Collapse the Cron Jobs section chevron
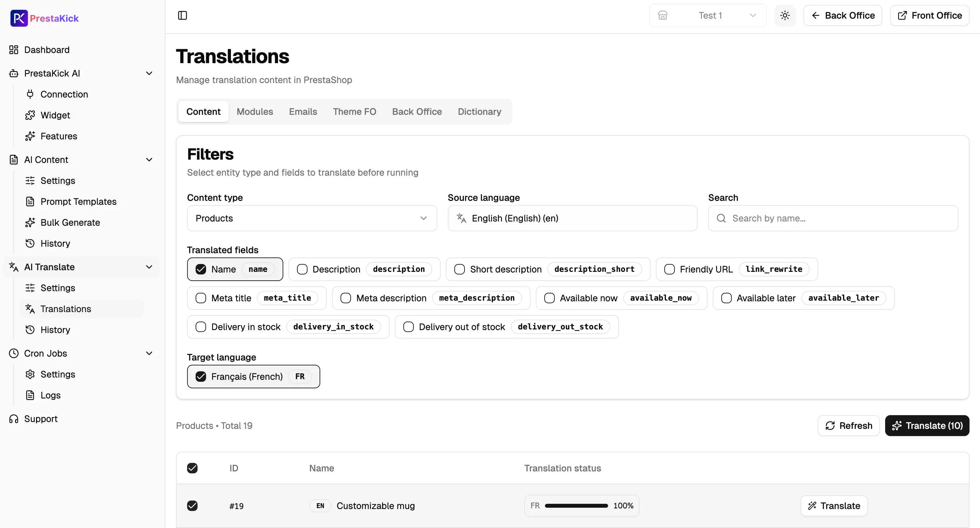980x528 pixels. click(x=149, y=353)
